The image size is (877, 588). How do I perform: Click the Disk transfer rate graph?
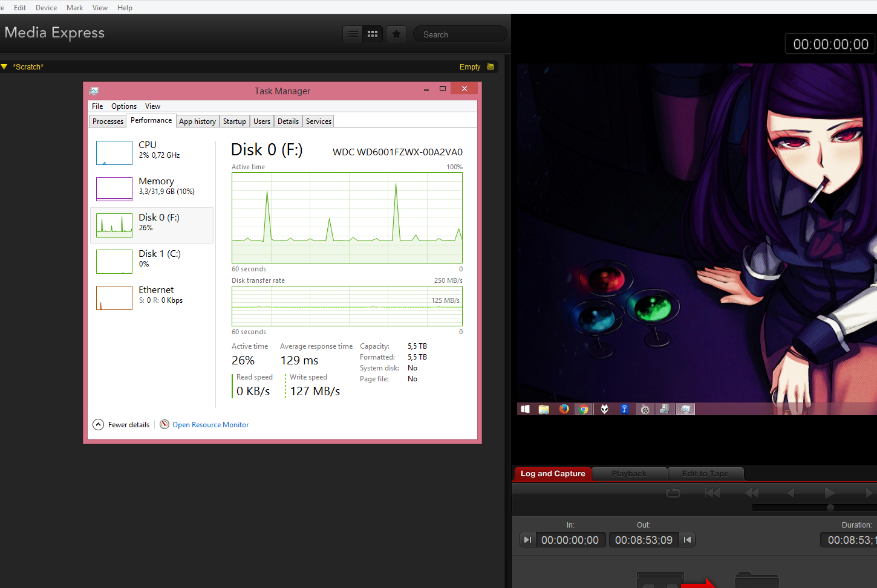[347, 306]
